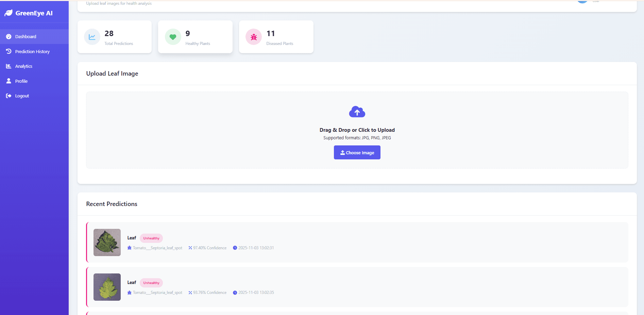Viewport: 644px width, 315px height.
Task: Open the Dashboard menu item
Action: pos(26,36)
